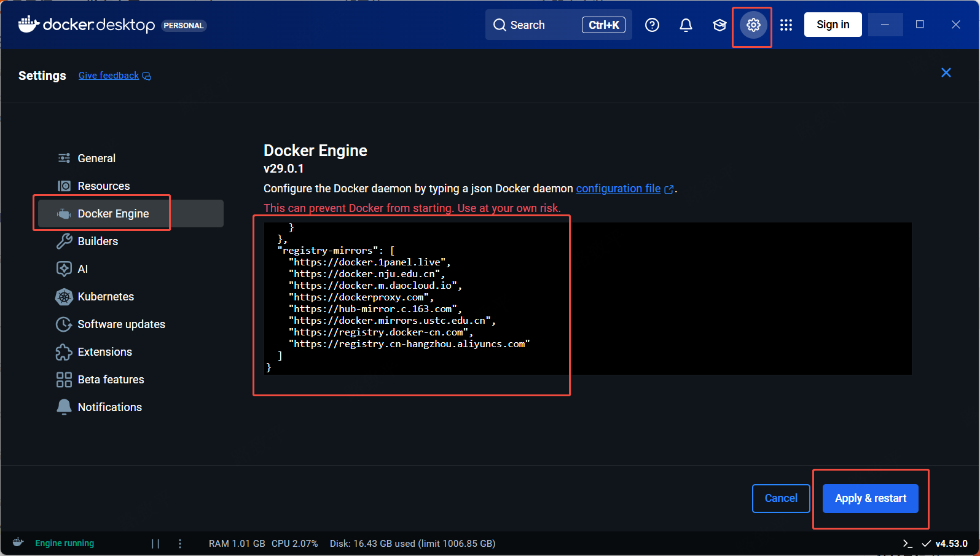Screen dimensions: 980x556
Task: Click the Extensions puzzle icon
Action: click(x=64, y=351)
